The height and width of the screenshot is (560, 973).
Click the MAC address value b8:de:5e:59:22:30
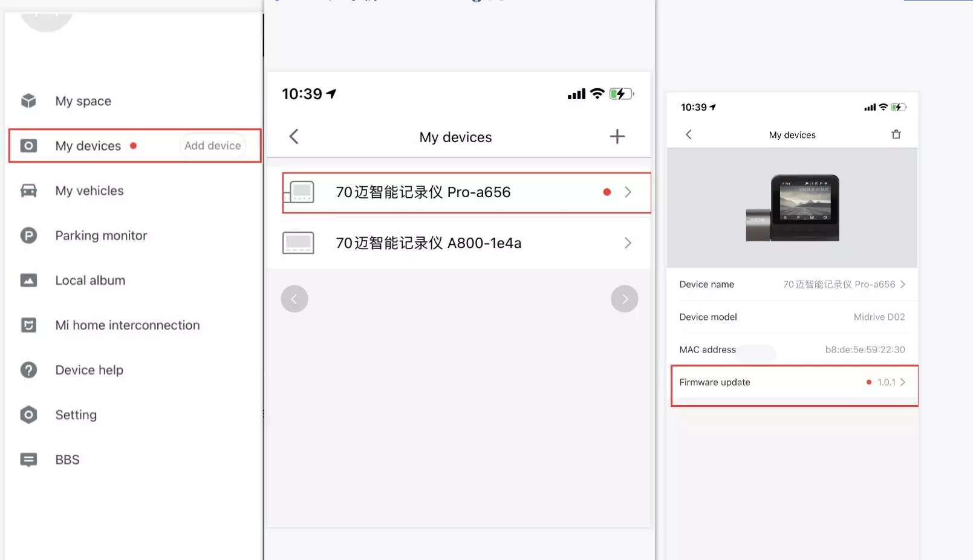pyautogui.click(x=865, y=350)
